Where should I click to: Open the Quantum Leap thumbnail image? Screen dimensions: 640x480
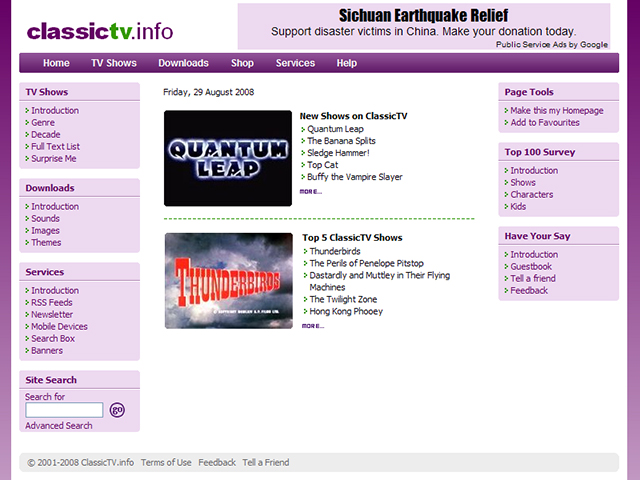[x=228, y=158]
